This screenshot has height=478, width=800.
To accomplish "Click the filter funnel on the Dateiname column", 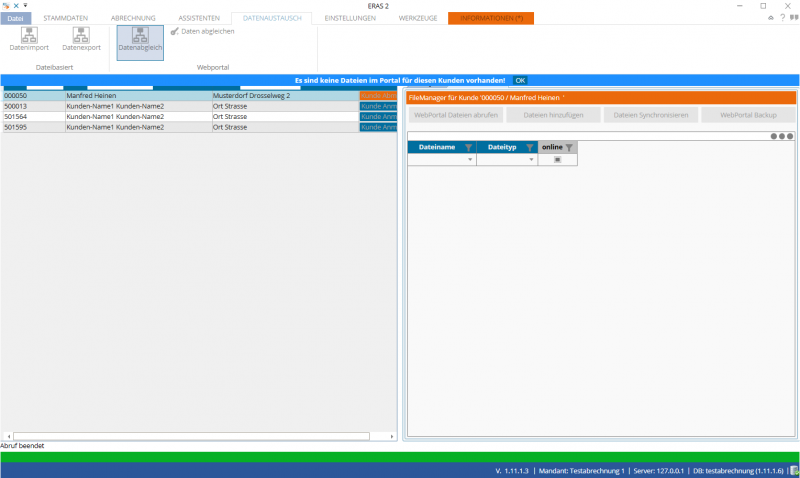I will pos(468,147).
